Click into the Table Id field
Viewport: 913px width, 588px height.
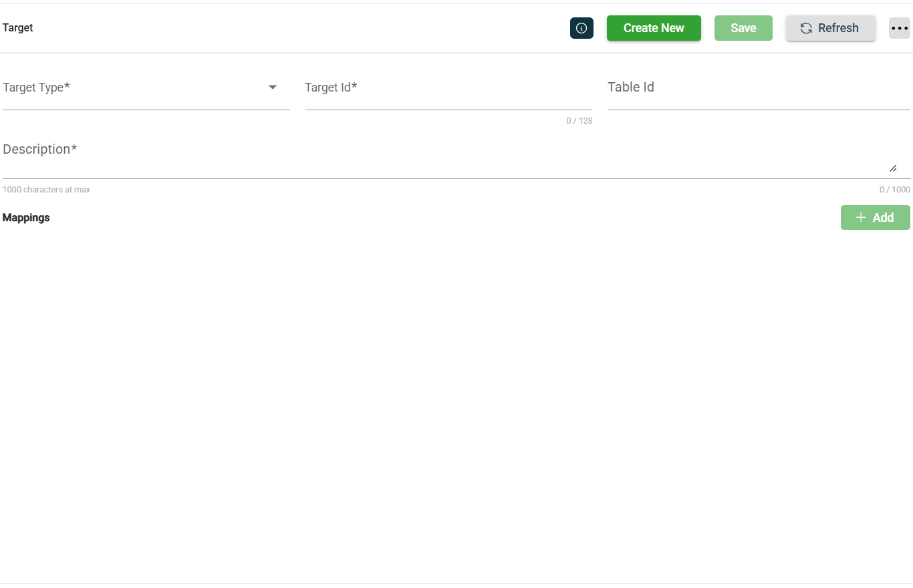click(758, 94)
